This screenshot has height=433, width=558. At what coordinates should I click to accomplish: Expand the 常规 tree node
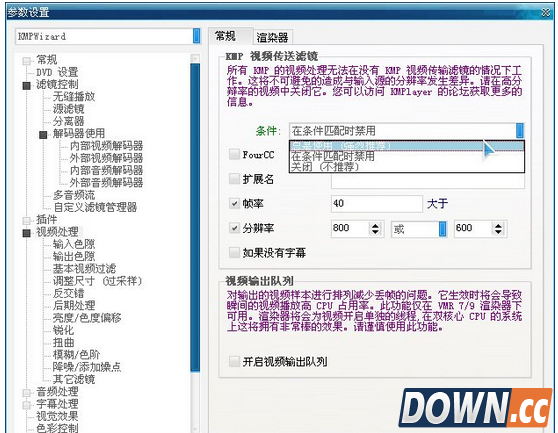click(x=26, y=61)
